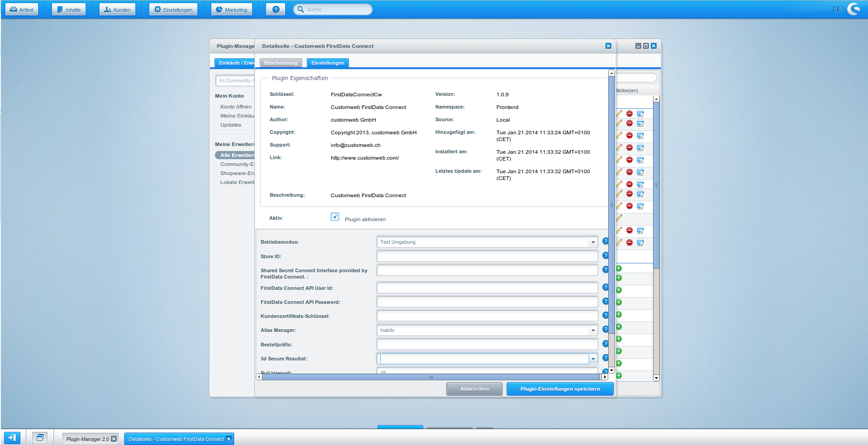Show help for Bestellpräfix field

605,344
